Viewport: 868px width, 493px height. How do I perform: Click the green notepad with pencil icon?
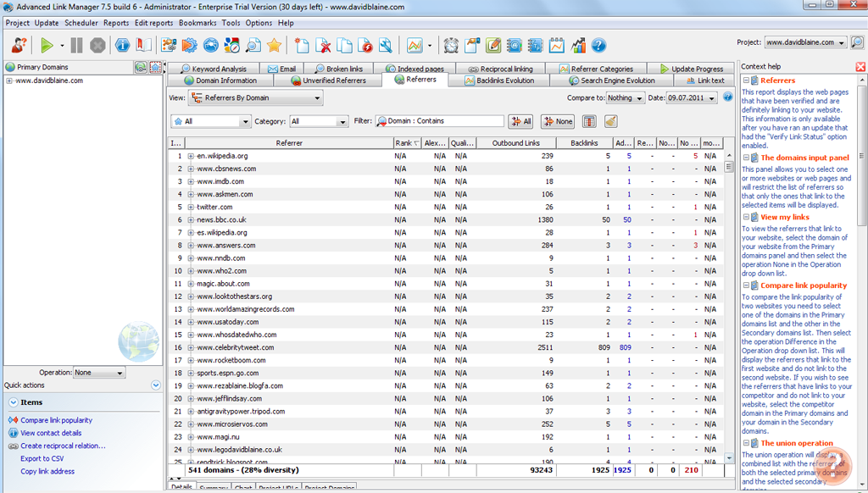(x=493, y=46)
